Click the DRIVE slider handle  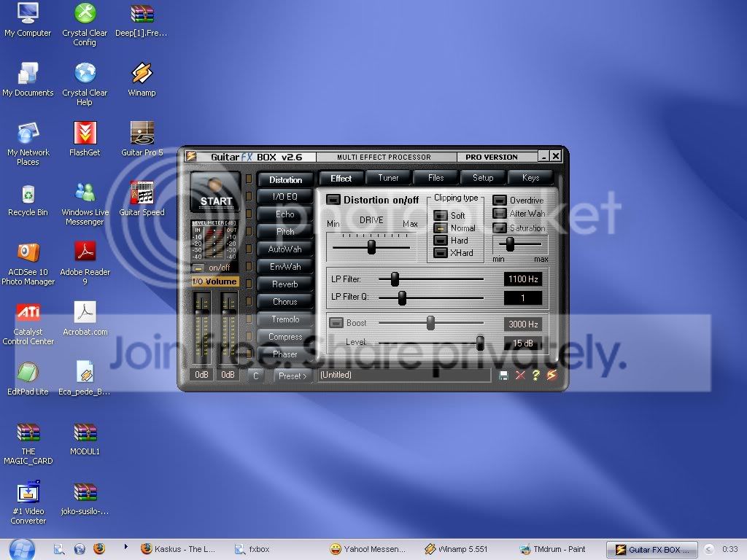(371, 246)
